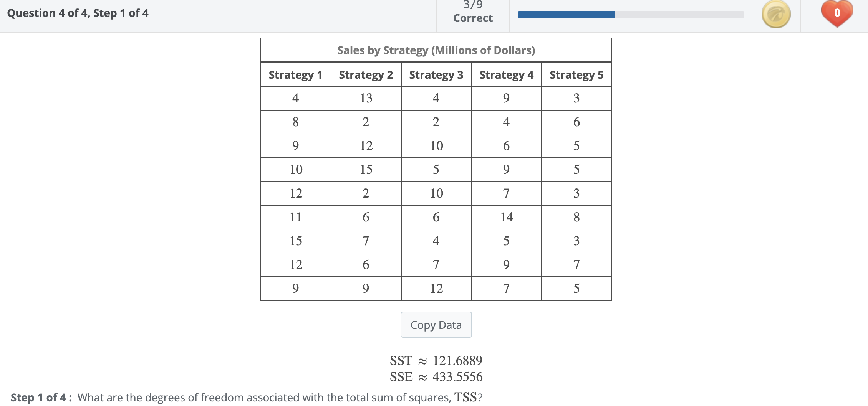Select the value 13 under Strategy 2
Image resolution: width=868 pixels, height=406 pixels.
point(366,98)
